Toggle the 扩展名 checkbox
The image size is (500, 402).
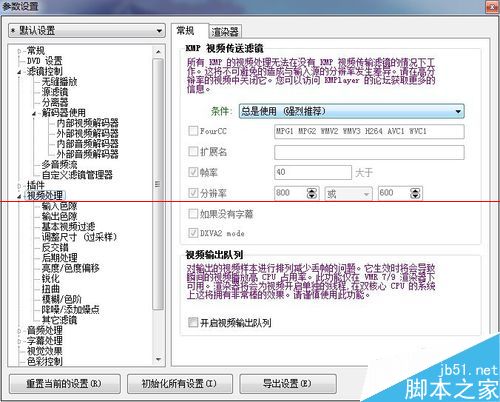pos(193,152)
